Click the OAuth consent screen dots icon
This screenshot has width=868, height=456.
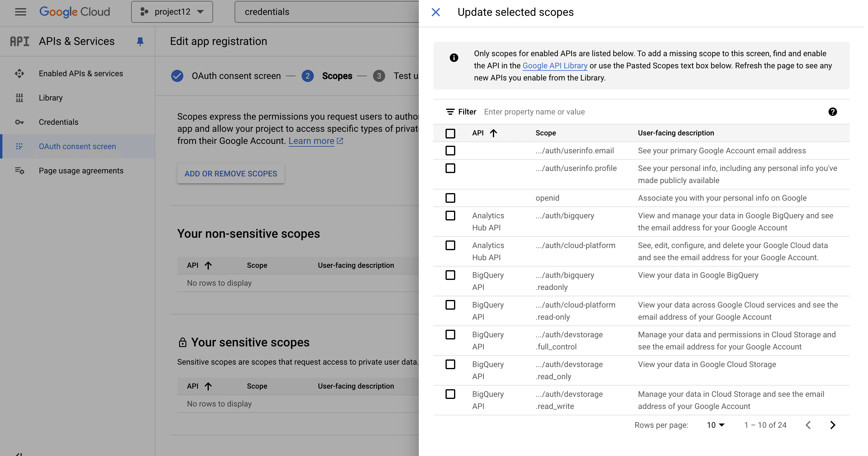coord(19,146)
